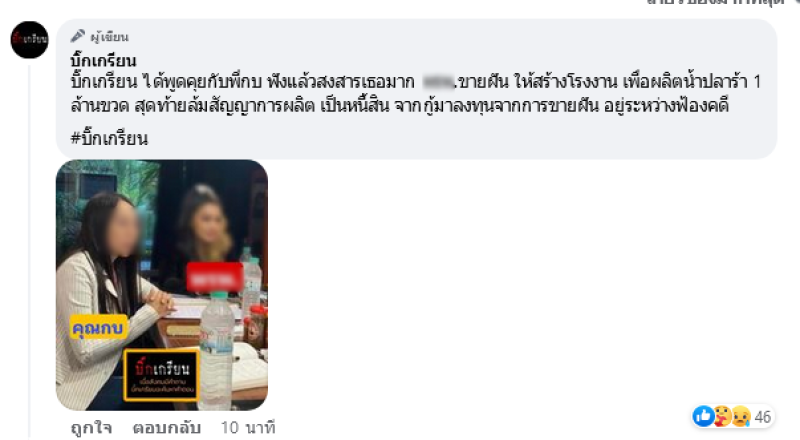The image size is (800, 440).
Task: Click the yellow คุณกบ label in photo
Action: click(98, 327)
